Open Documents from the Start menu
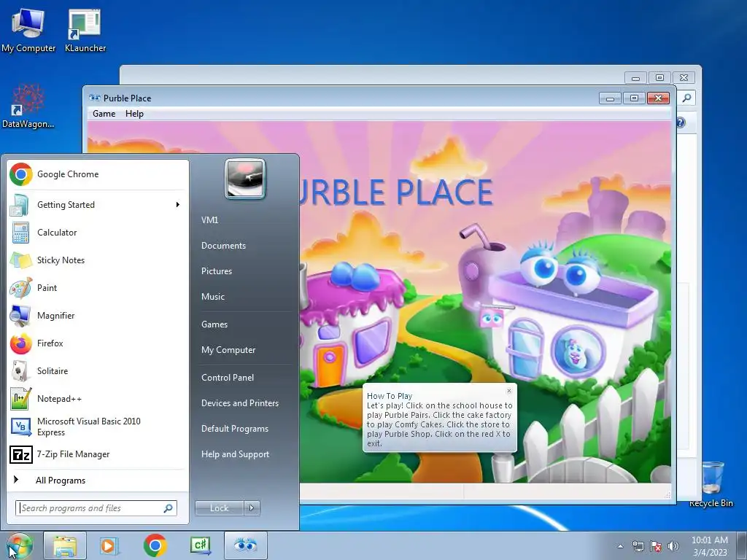This screenshot has width=747, height=560. [245, 246]
